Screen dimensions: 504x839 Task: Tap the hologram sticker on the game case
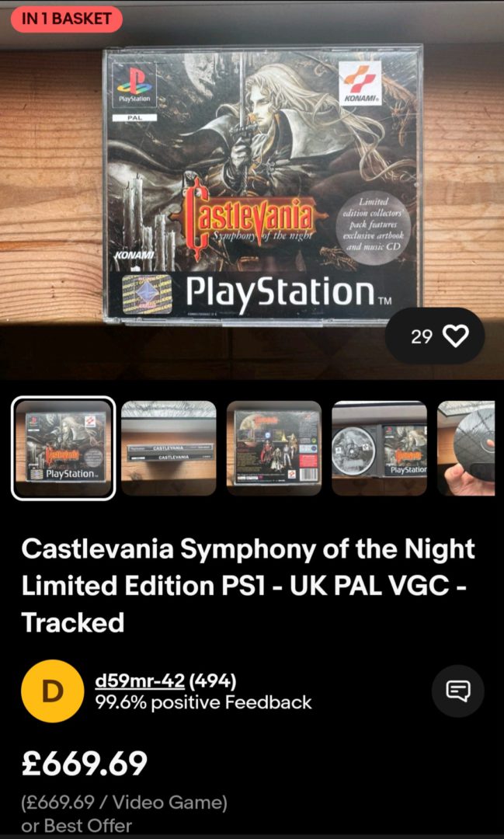pos(147,294)
